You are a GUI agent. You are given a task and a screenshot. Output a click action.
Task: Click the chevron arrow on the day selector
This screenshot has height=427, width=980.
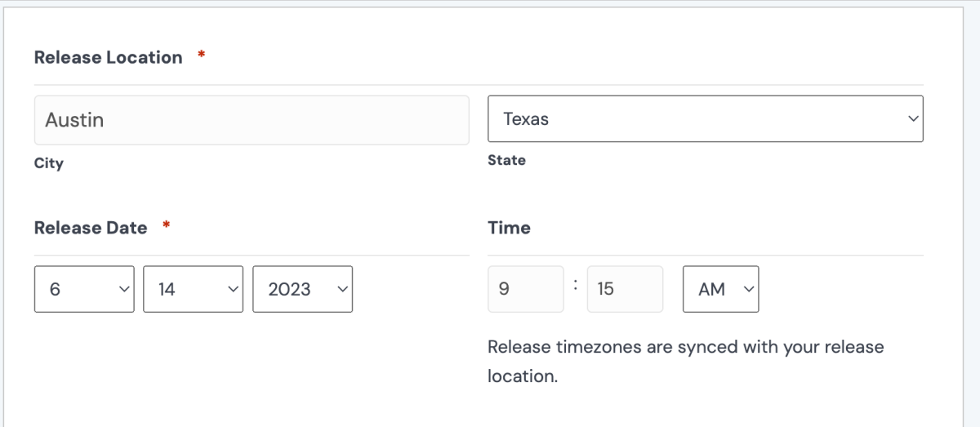pyautogui.click(x=233, y=289)
